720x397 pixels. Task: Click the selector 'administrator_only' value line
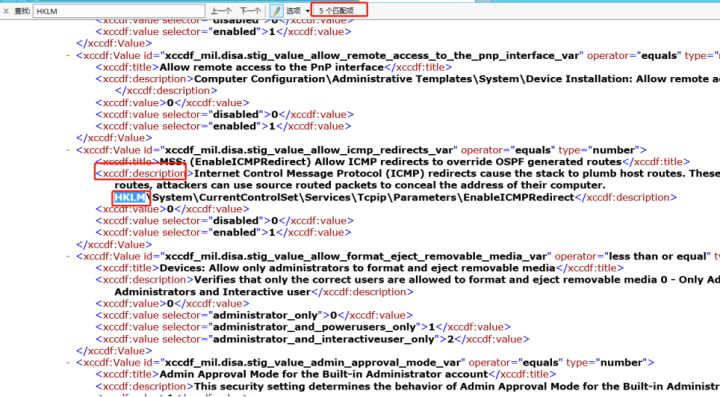(x=254, y=315)
